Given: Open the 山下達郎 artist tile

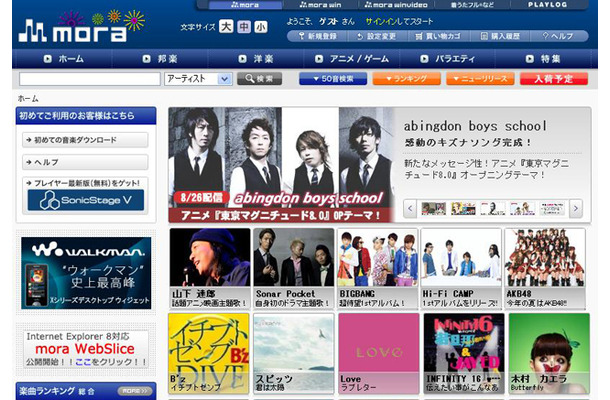Looking at the screenshot, I should pos(210,269).
